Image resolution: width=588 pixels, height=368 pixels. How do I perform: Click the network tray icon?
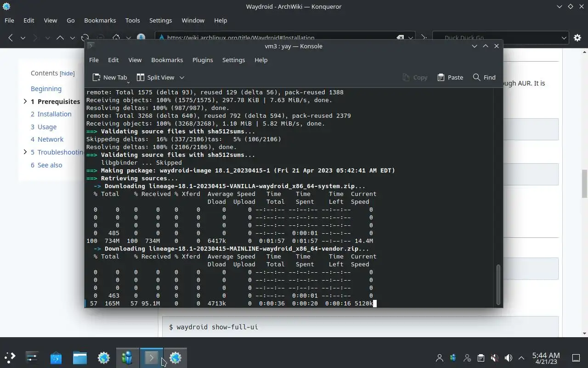(467, 358)
